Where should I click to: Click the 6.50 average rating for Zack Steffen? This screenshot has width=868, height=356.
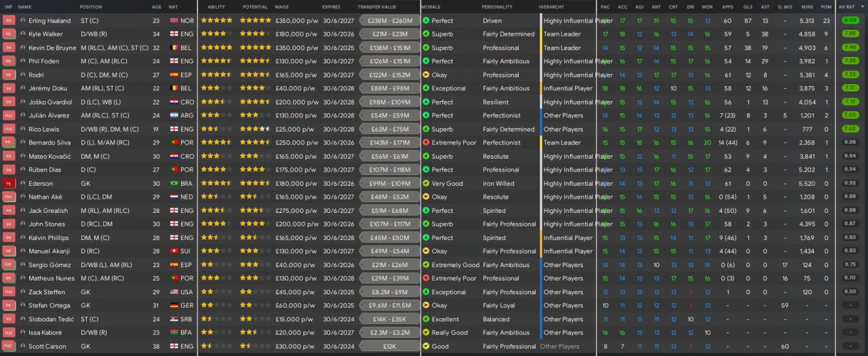coord(849,292)
